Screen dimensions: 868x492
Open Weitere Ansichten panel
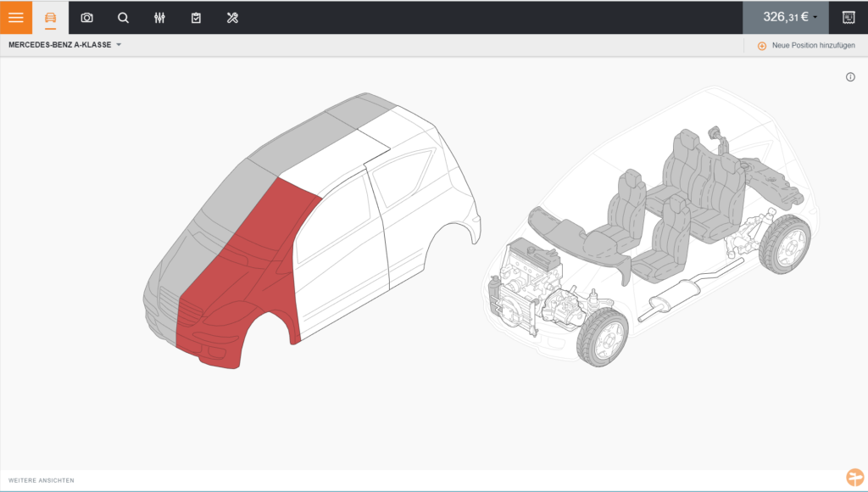tap(42, 480)
